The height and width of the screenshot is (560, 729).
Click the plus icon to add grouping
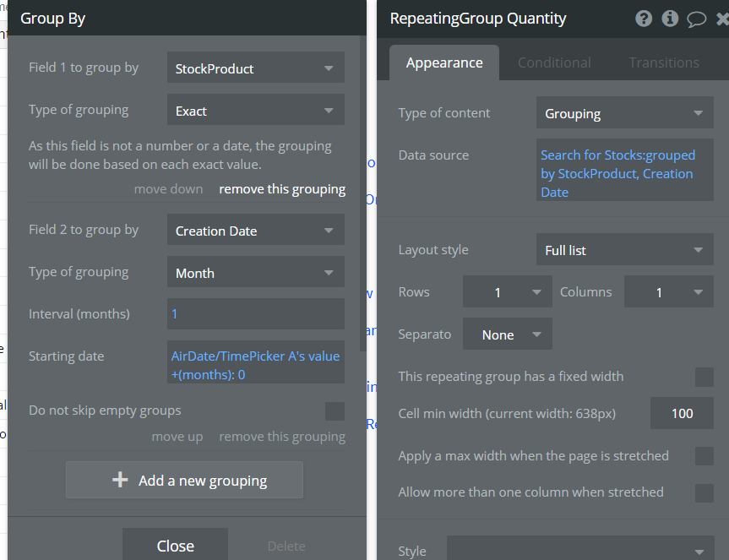point(120,480)
